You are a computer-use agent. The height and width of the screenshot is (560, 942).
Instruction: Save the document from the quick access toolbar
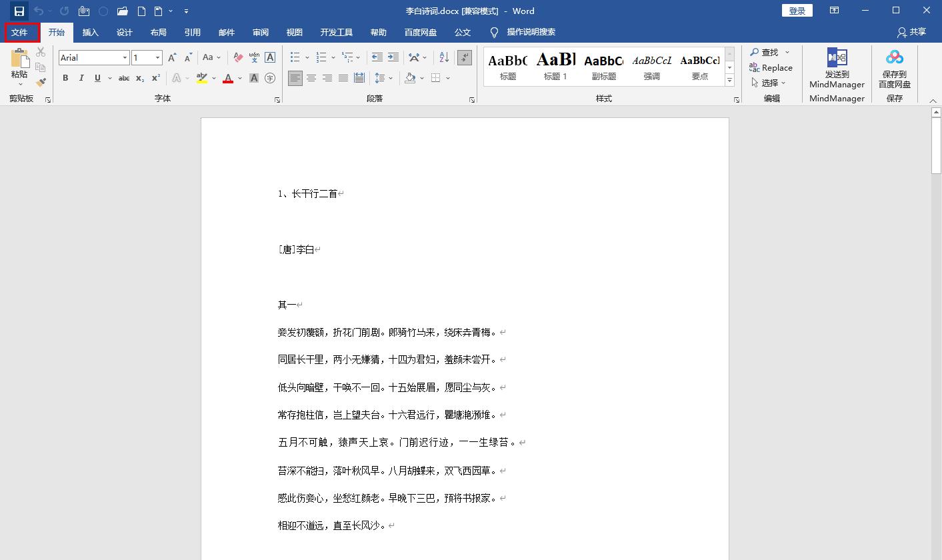[18, 11]
